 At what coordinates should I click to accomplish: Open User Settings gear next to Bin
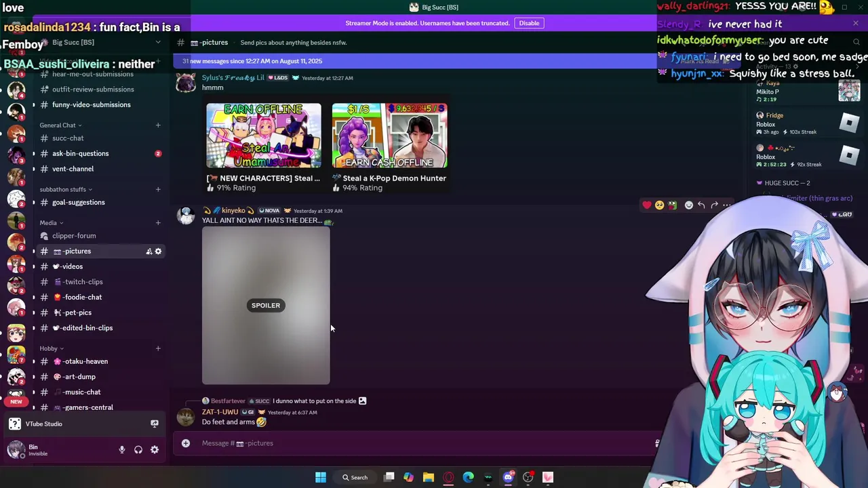click(155, 449)
